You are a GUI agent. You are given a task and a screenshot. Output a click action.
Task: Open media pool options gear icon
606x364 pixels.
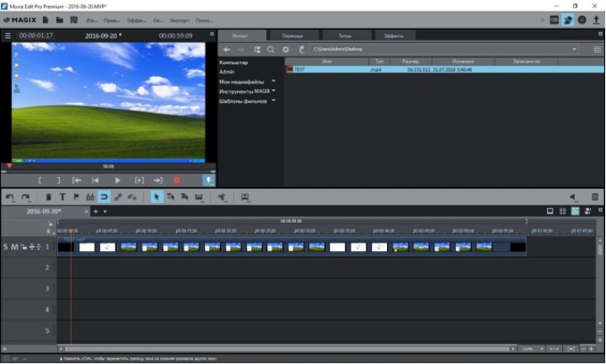tap(286, 50)
